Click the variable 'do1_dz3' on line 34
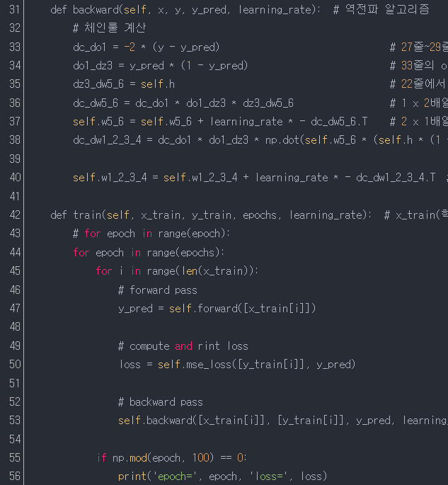The image size is (448, 485). pos(93,66)
